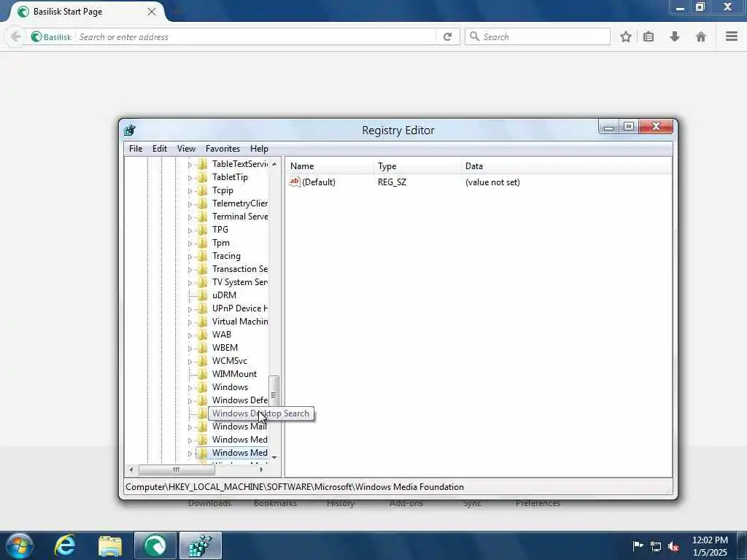This screenshot has width=747, height=560.
Task: Select the TV System Services key
Action: (239, 282)
